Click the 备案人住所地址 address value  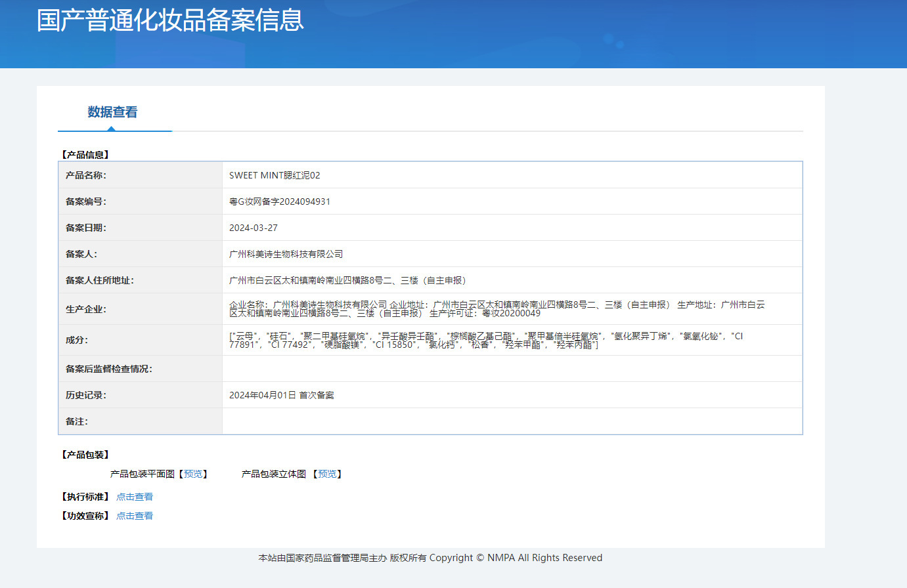click(x=348, y=280)
